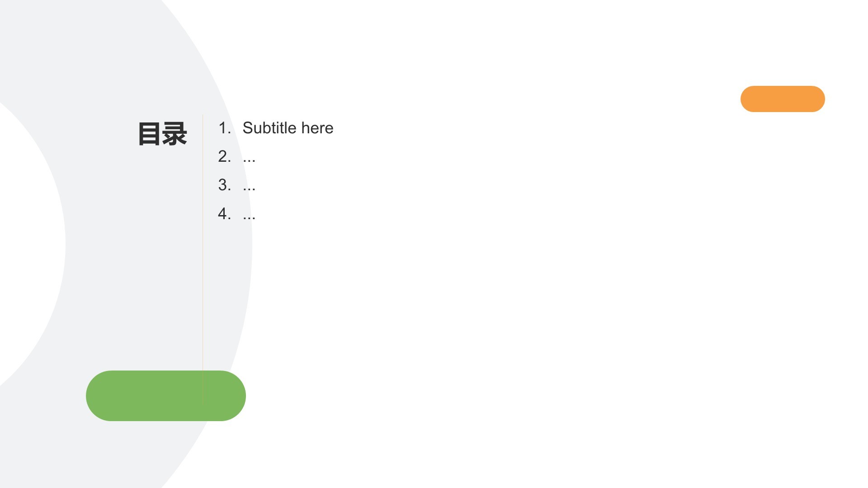The width and height of the screenshot is (868, 488).
Task: Select the green rounded rectangle shape
Action: point(166,396)
